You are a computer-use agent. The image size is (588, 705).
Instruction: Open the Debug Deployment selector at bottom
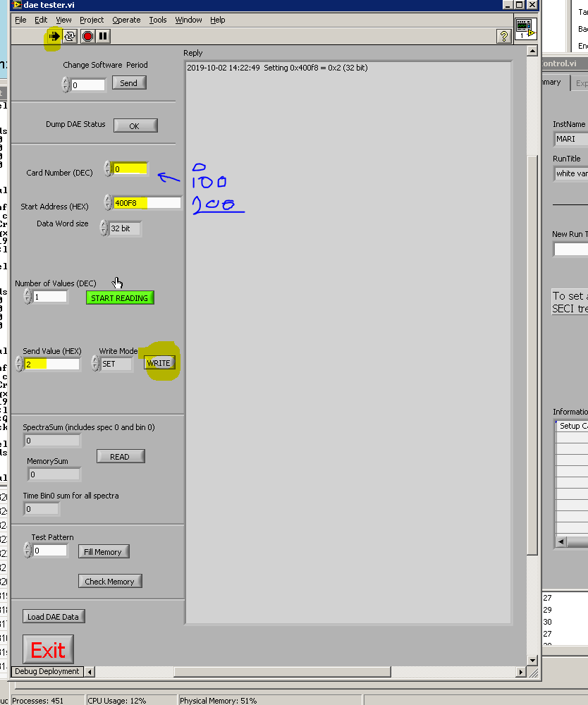pos(46,671)
